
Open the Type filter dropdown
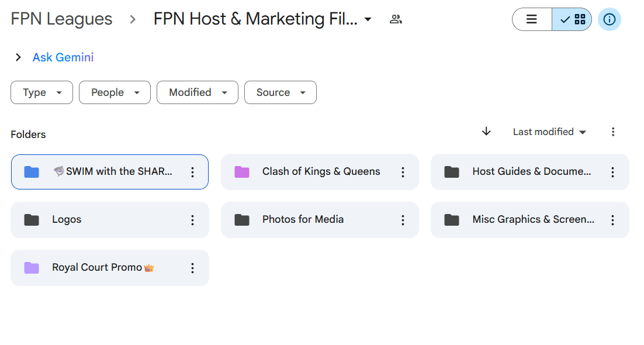[x=41, y=92]
